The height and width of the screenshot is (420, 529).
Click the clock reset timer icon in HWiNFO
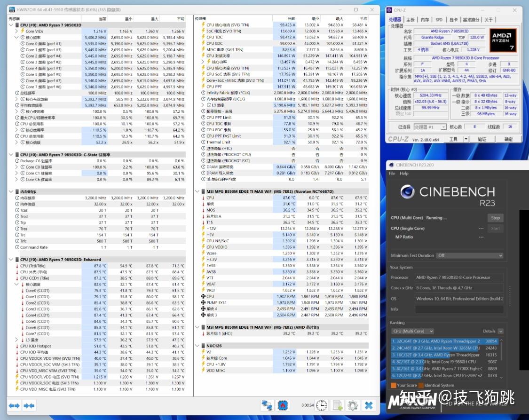[321, 405]
